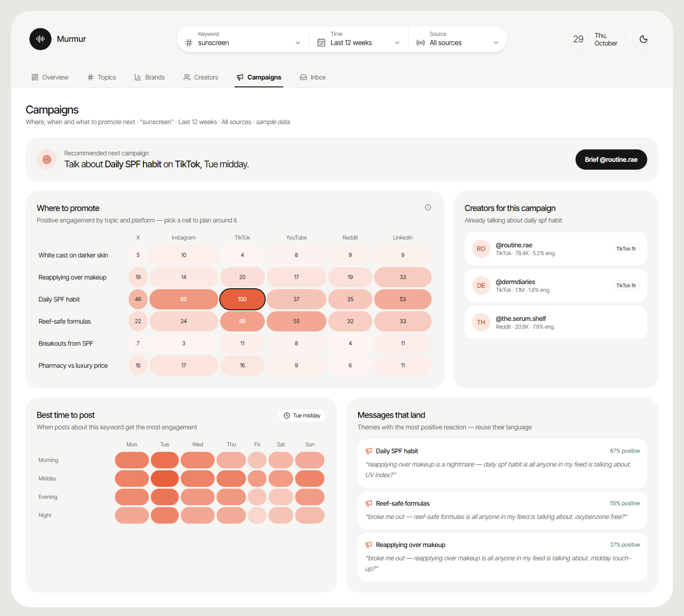Screen dimensions: 684x616
Task: Switch to the Creators tab
Action: click(201, 77)
